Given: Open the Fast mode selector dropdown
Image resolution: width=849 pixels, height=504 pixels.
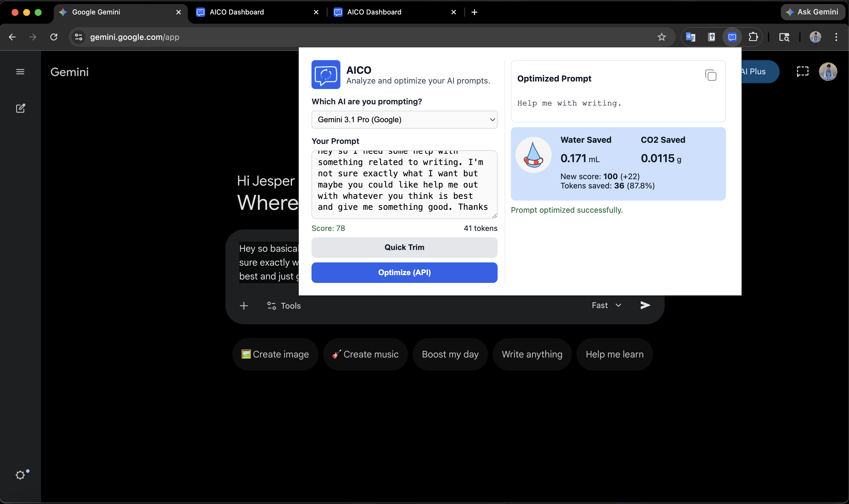Looking at the screenshot, I should point(607,305).
